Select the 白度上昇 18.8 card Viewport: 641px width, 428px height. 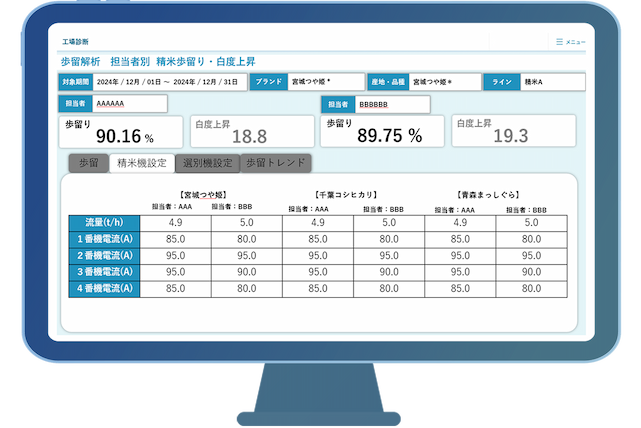pos(252,132)
